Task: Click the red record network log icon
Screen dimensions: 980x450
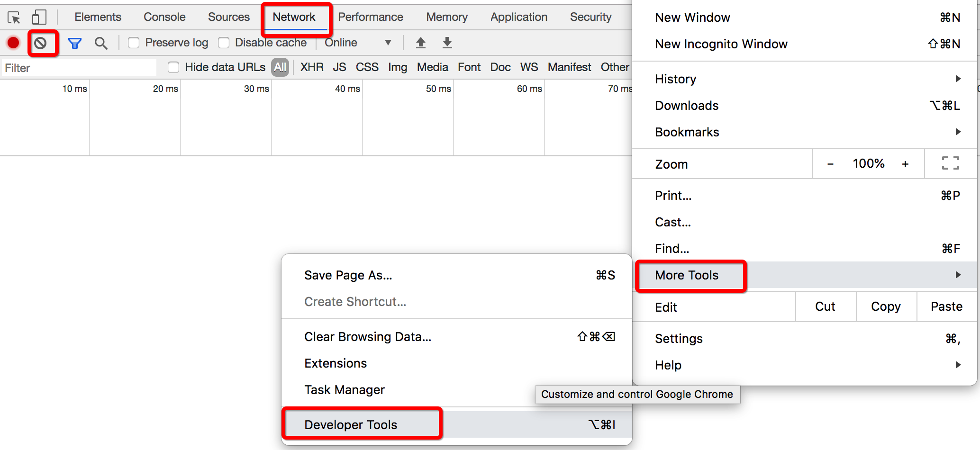Action: click(13, 43)
